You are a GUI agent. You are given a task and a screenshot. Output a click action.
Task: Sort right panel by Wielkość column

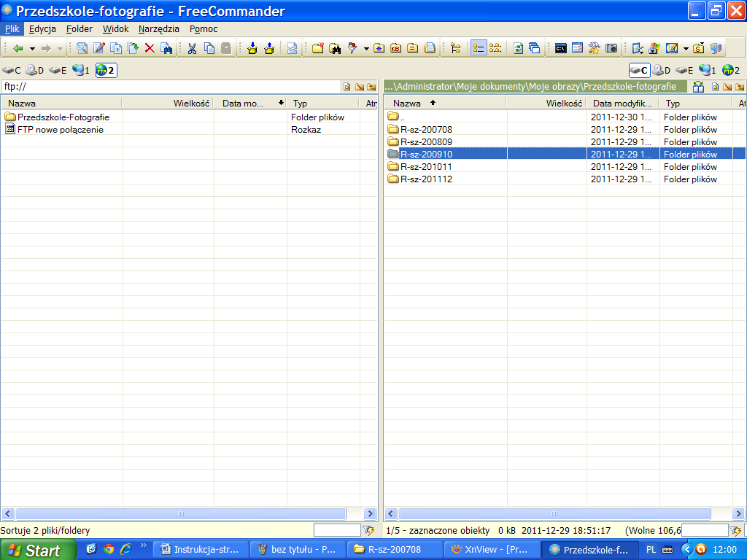(x=546, y=104)
